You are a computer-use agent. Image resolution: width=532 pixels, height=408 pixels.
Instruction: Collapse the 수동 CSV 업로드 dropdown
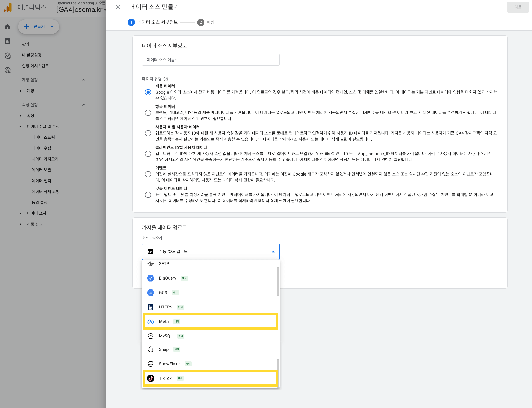click(x=273, y=252)
